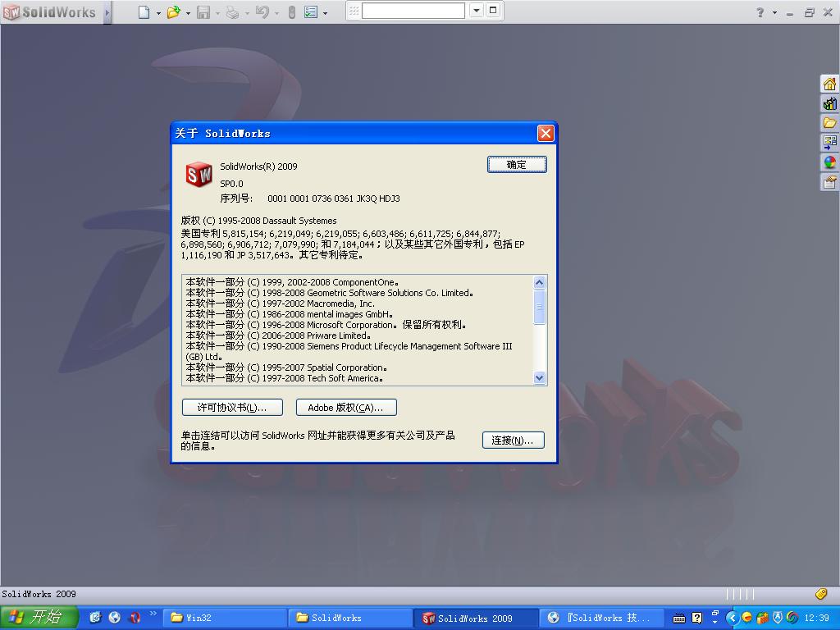Click the first quick launch icon in the taskbar
Screen dimensions: 840x630
pyautogui.click(x=95, y=617)
